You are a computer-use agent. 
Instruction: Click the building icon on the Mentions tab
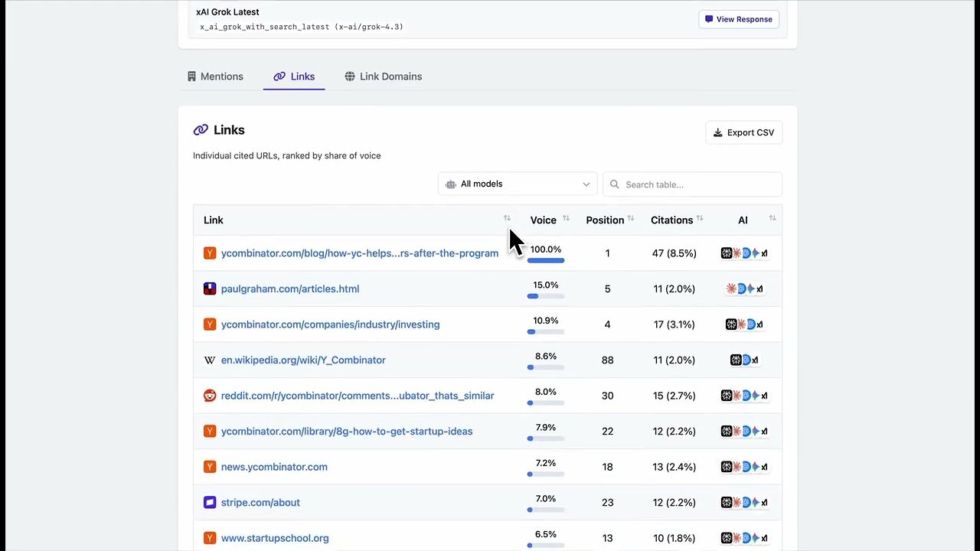(191, 77)
